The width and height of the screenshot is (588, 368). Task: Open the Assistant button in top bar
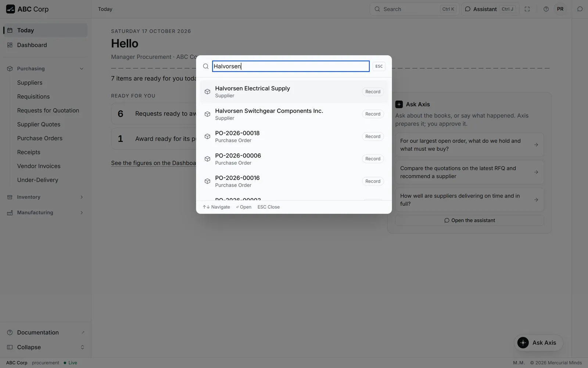490,9
